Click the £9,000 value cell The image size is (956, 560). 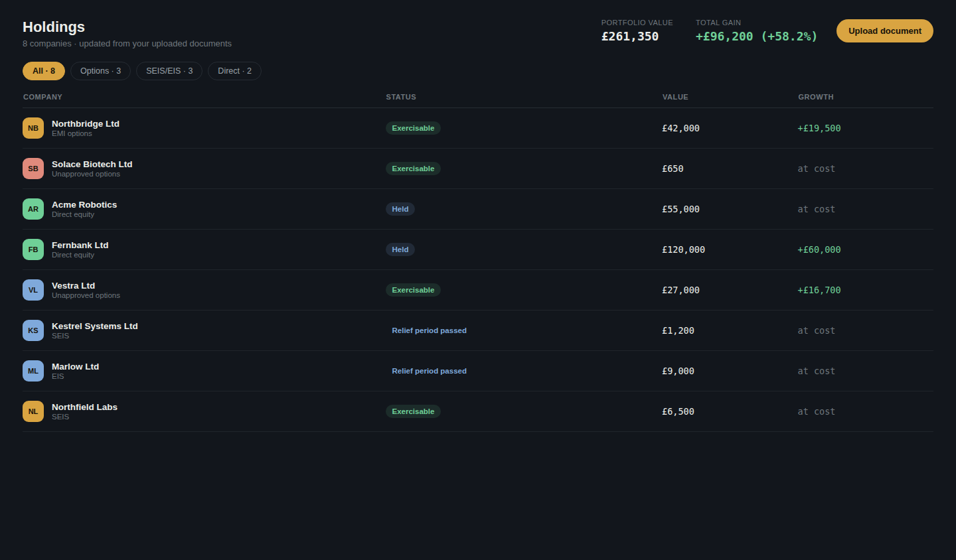678,371
